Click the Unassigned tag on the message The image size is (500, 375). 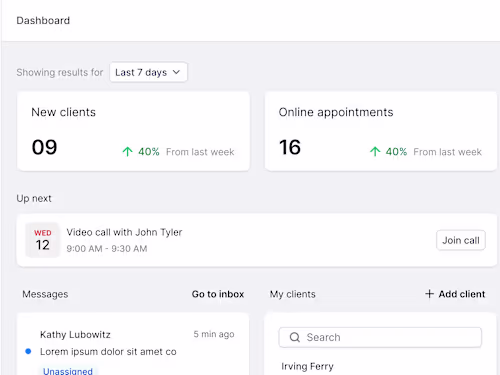pos(68,371)
